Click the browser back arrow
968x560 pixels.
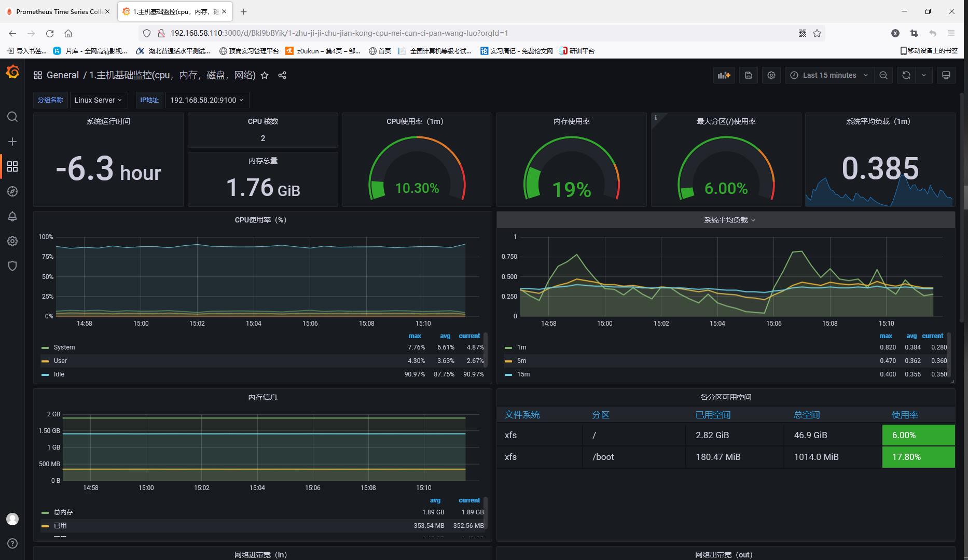[x=12, y=33]
